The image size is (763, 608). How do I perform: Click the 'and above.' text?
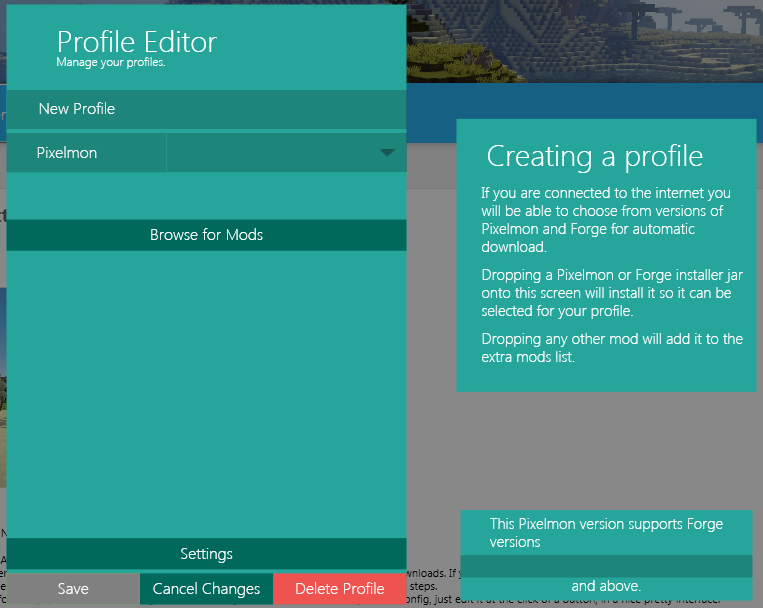(606, 586)
